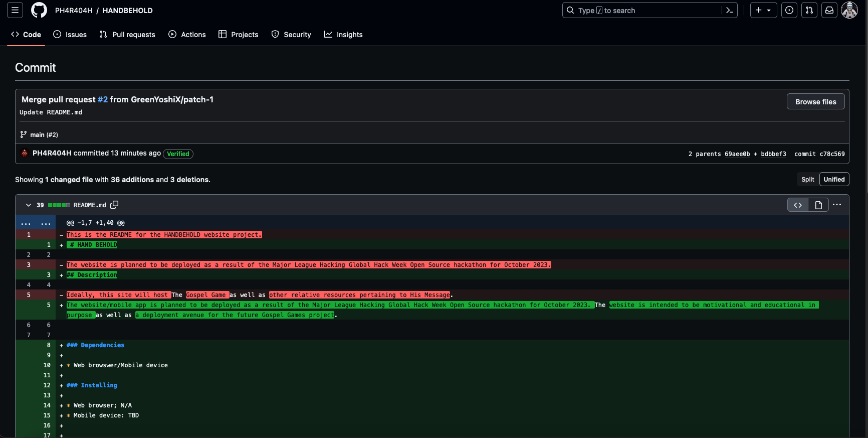Open the main branch link
Viewport: 868px width, 438px height.
pos(37,134)
